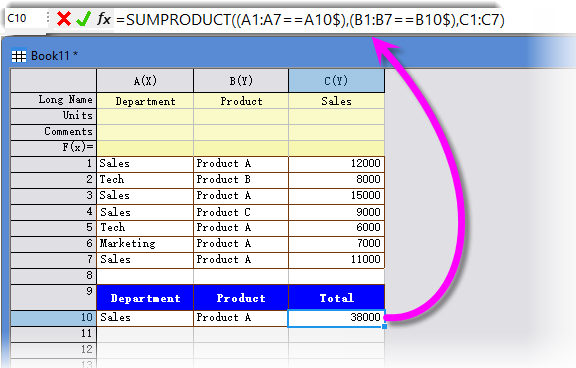Click Tech cell in row 2

145,180
